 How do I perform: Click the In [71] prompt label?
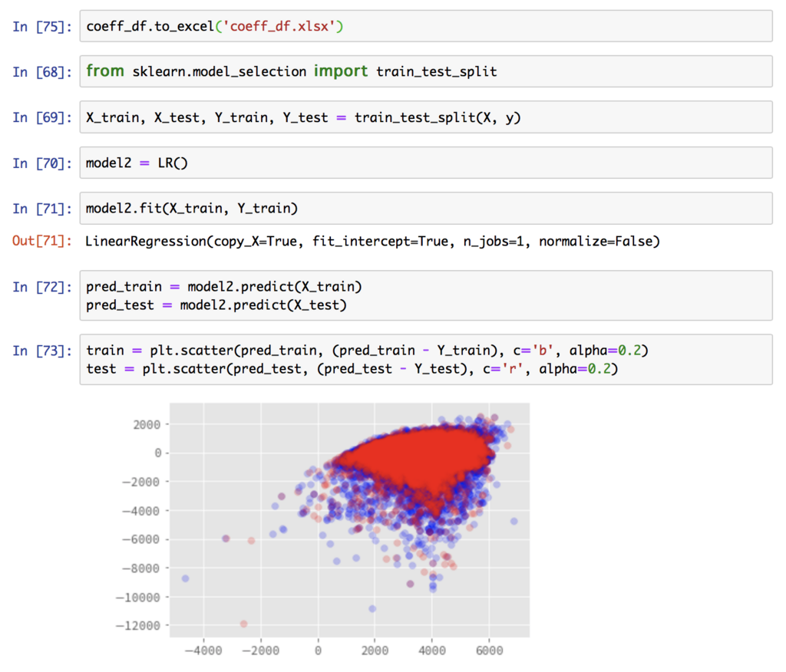pos(42,209)
